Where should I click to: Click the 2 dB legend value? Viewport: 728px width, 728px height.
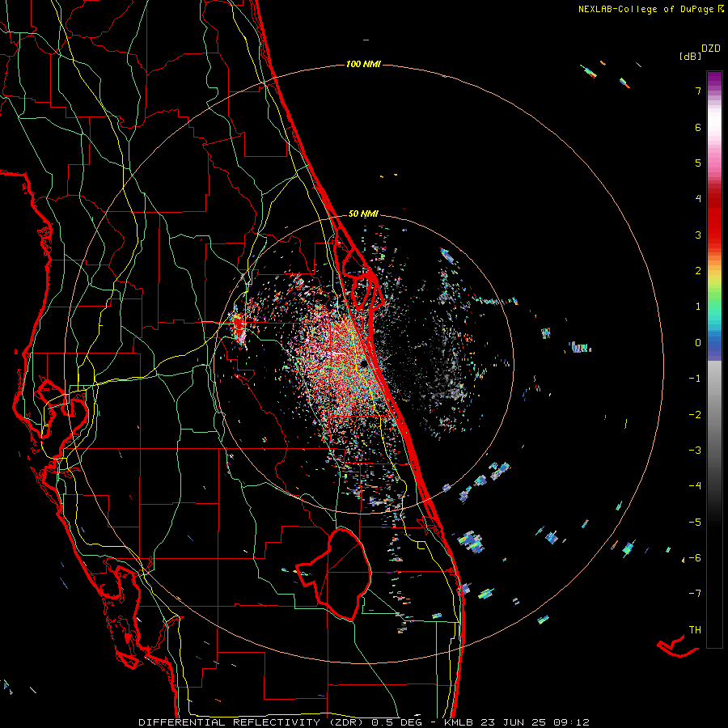pos(698,271)
